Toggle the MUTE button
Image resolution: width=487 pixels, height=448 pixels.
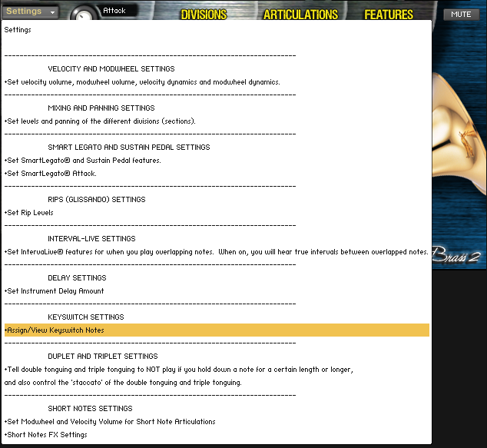pos(461,15)
